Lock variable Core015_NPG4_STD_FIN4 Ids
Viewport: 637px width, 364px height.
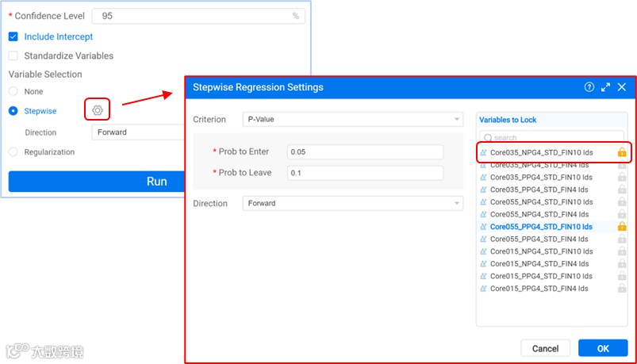[x=622, y=263]
